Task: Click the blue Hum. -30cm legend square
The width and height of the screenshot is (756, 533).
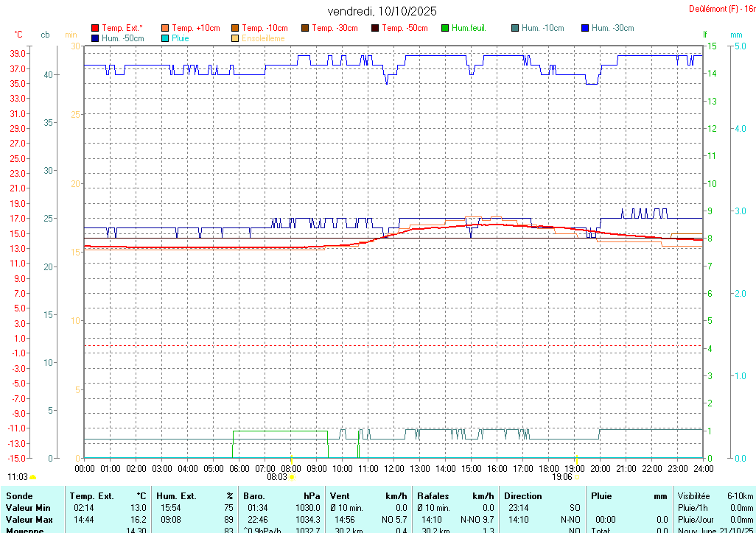Action: pyautogui.click(x=585, y=28)
